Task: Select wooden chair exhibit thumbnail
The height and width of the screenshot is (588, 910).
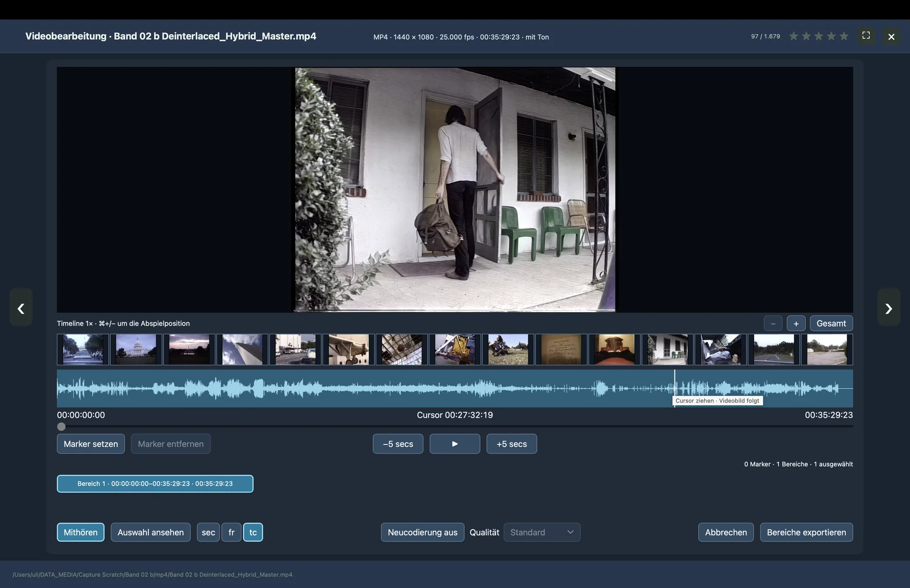Action: click(x=614, y=350)
